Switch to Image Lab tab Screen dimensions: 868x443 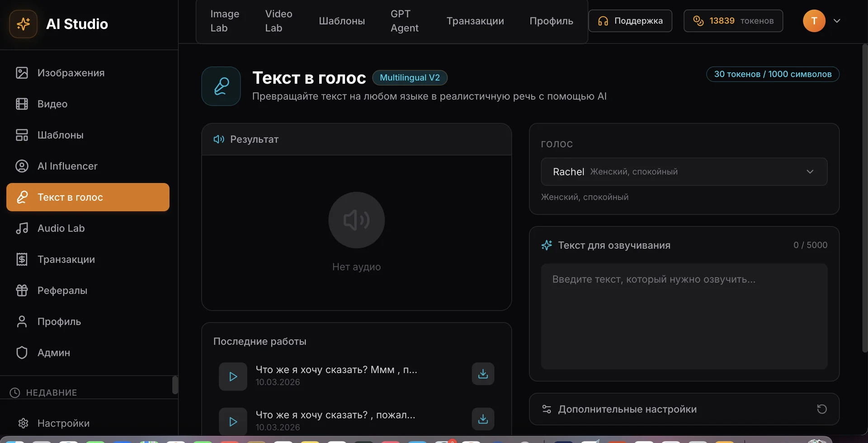225,21
